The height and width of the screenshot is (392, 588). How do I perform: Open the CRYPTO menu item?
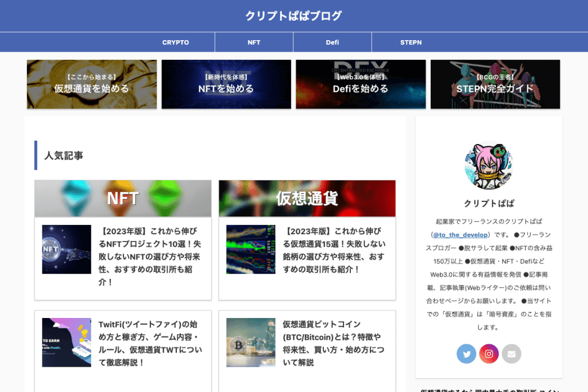click(x=176, y=42)
